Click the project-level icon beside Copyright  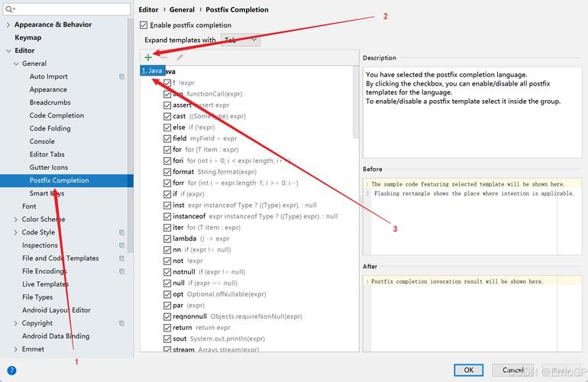[121, 323]
